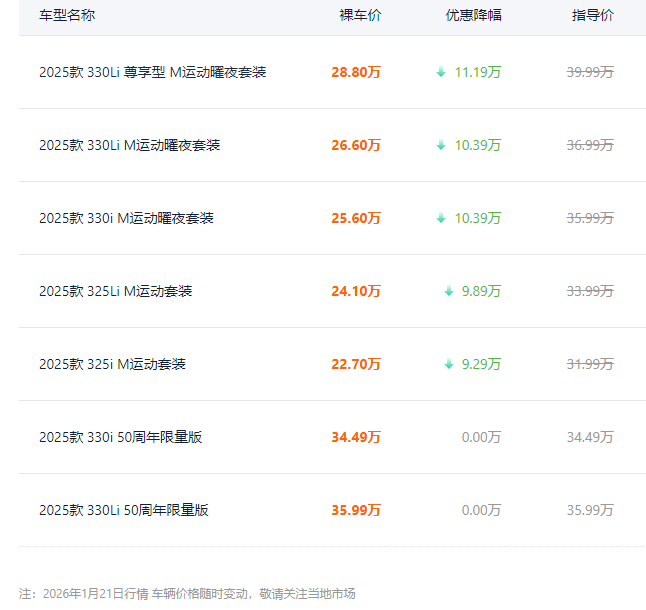Click the 指导价 column header
646x610 pixels.
[593, 16]
